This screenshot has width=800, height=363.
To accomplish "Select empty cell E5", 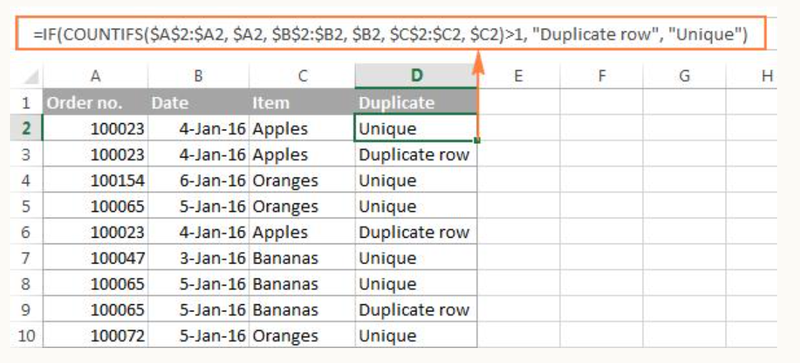I will pyautogui.click(x=518, y=206).
